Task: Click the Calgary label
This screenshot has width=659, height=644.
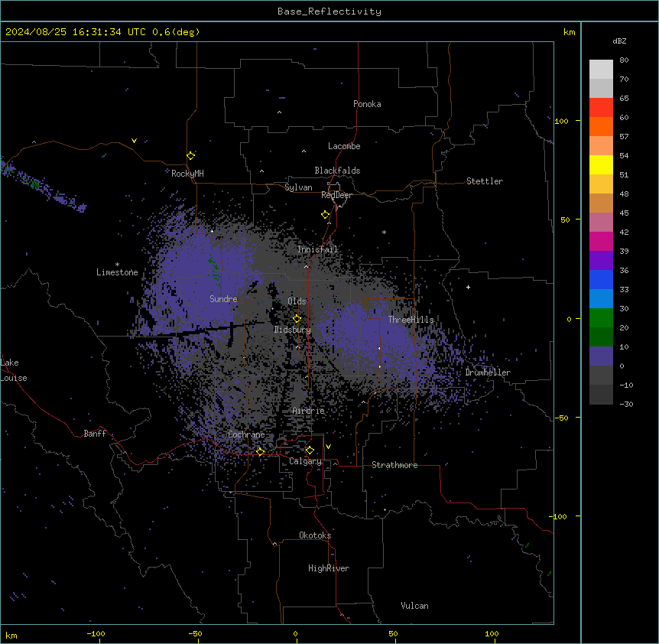Action: click(306, 461)
